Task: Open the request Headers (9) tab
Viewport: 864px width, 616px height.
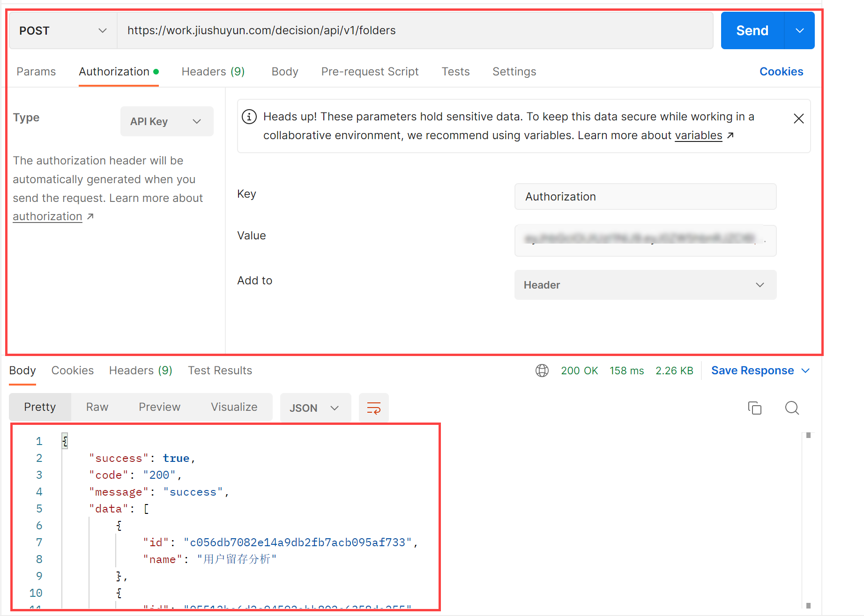Action: pyautogui.click(x=213, y=72)
